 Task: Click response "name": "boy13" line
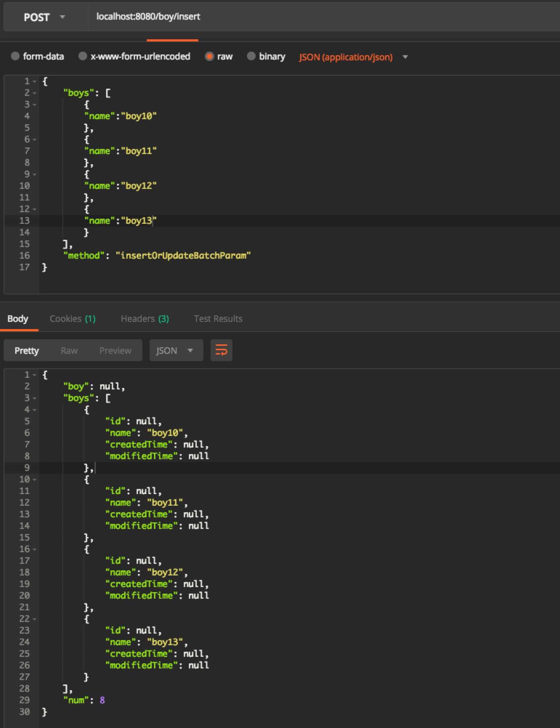tap(146, 642)
